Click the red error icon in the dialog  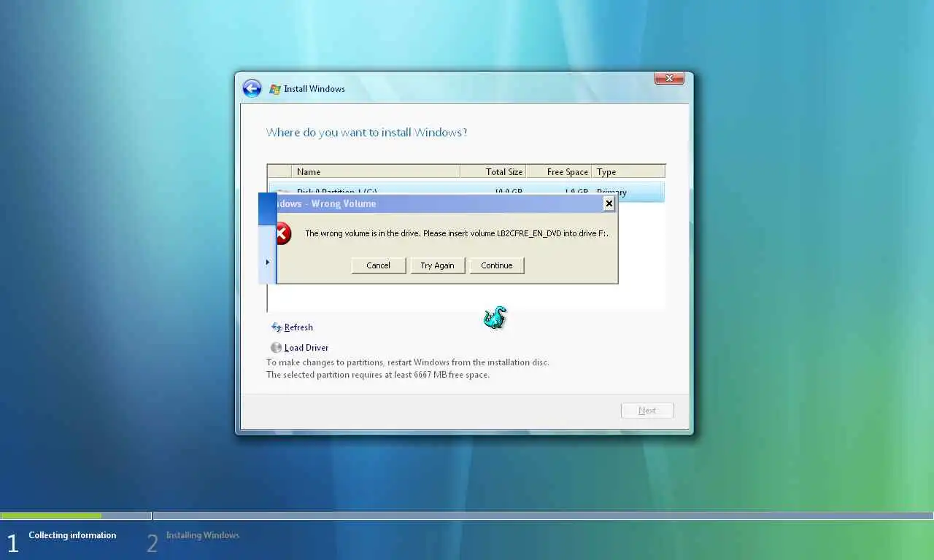282,233
